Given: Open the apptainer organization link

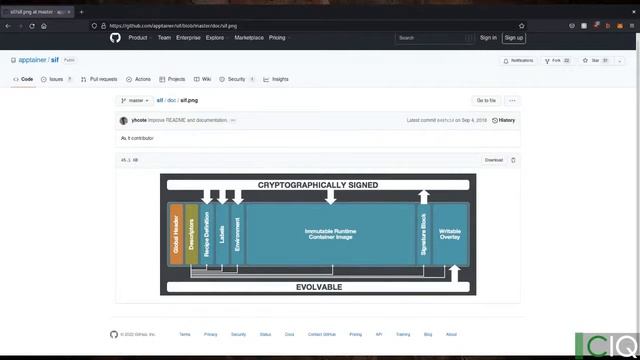Looking at the screenshot, I should coord(32,60).
